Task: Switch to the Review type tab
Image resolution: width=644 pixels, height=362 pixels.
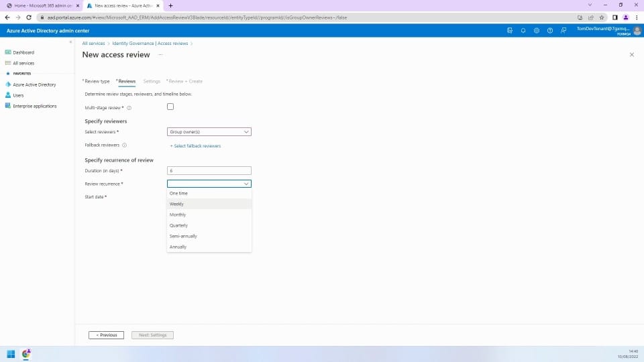Action: tap(97, 81)
